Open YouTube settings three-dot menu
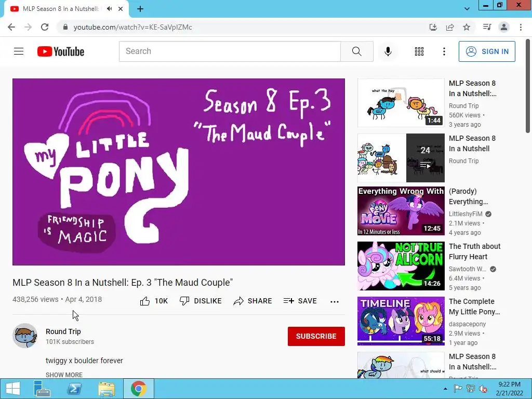The height and width of the screenshot is (399, 532). 444,51
